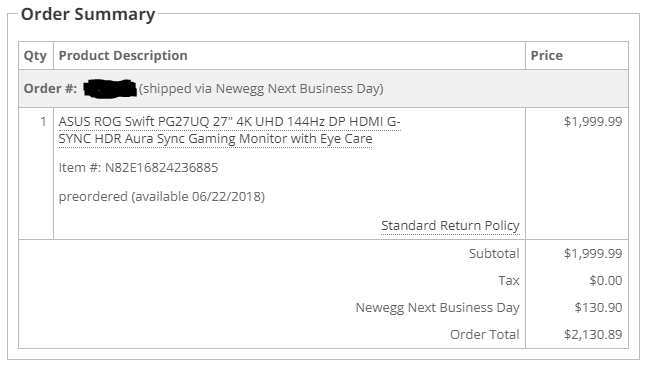The height and width of the screenshot is (368, 649).
Task: Click the Order Summary heading
Action: click(x=88, y=14)
